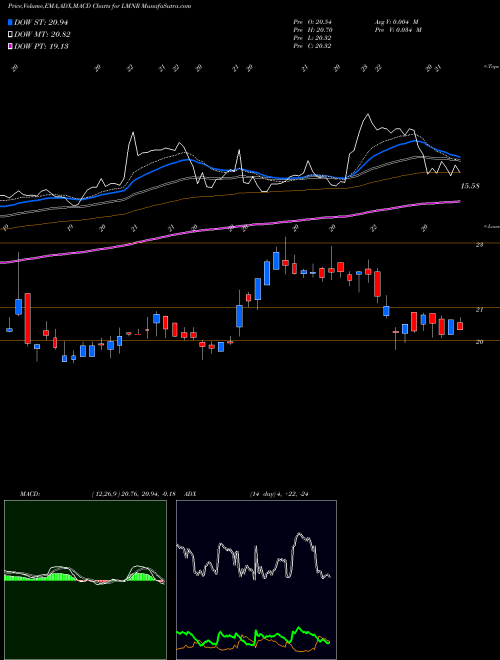This screenshot has width=500, height=660.
Task: Click the white DOW MT legend swatch
Action: tap(11, 35)
